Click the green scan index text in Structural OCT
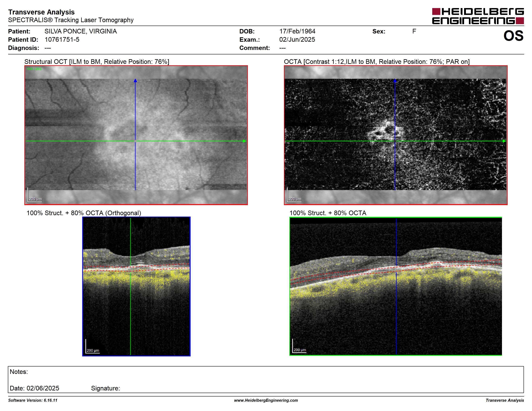This screenshot has height=411, width=532. tap(34, 69)
